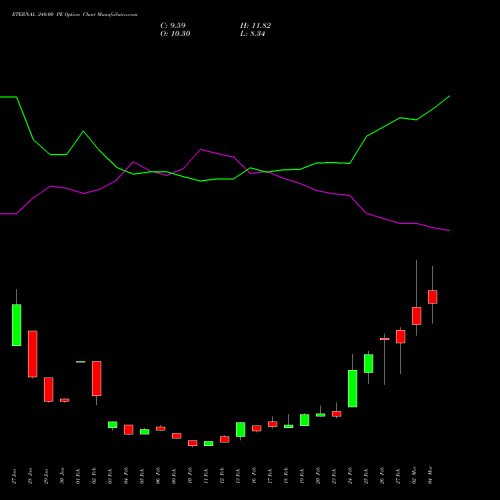Click the 01 Feb date label

79,476
